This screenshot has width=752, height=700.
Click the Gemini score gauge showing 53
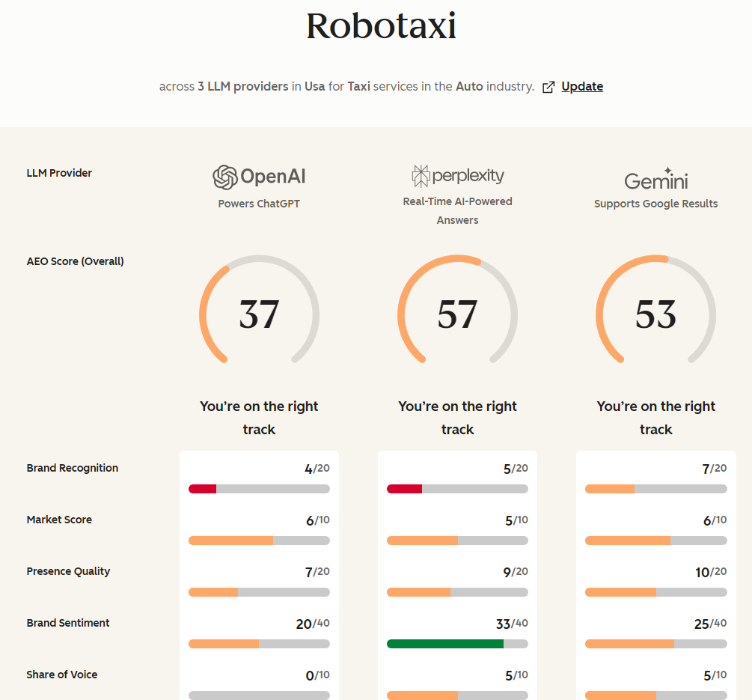click(x=655, y=309)
